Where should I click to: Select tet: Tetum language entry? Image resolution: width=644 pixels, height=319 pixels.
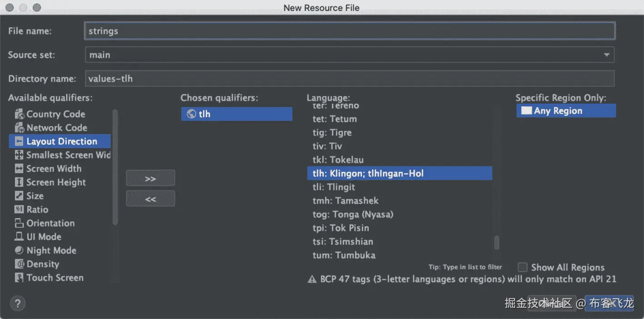pyautogui.click(x=335, y=119)
